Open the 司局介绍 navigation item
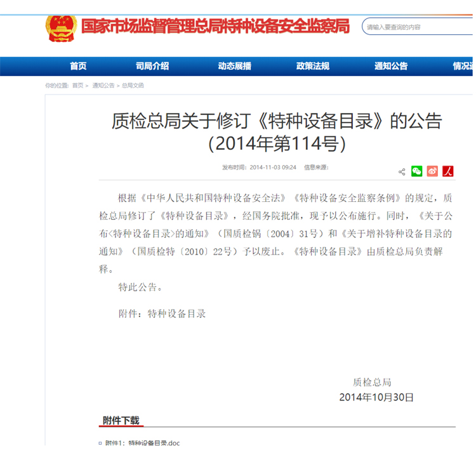This screenshot has height=462, width=476. [x=152, y=66]
